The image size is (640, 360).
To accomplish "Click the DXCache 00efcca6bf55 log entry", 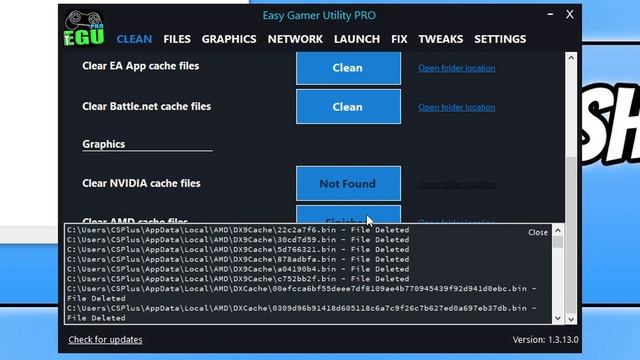I will [302, 293].
